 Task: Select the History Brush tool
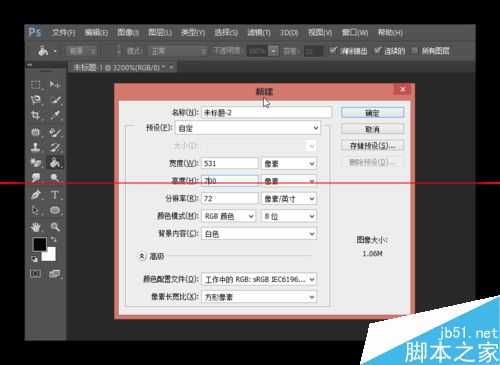point(55,147)
